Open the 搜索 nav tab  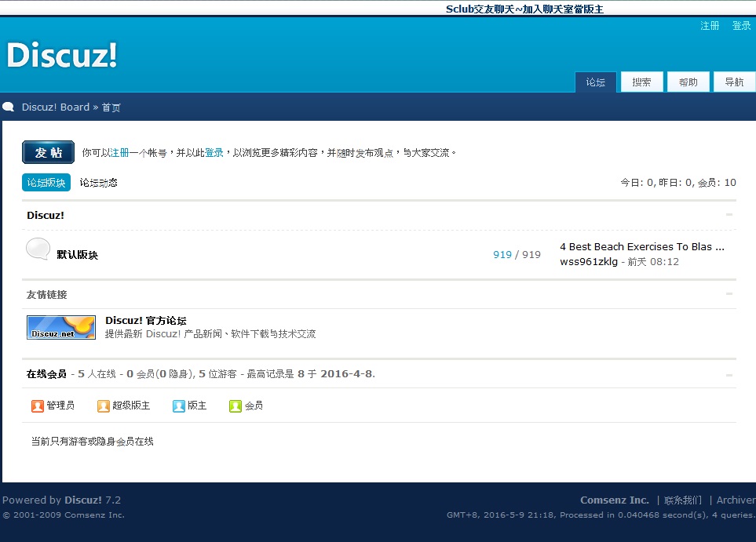pos(641,82)
